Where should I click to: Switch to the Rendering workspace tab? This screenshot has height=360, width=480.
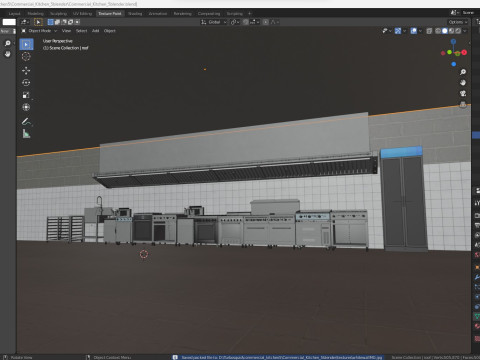pyautogui.click(x=182, y=13)
